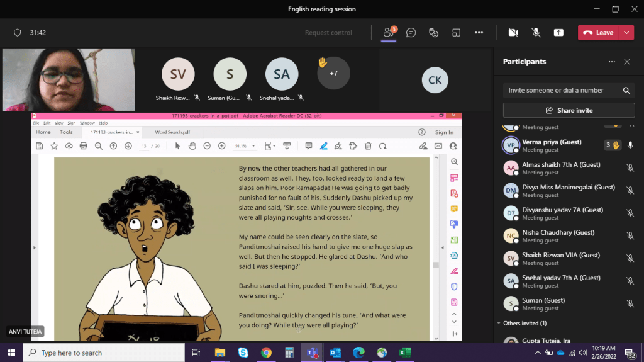Click the Share content tray icon
644x362 pixels.
click(558, 33)
